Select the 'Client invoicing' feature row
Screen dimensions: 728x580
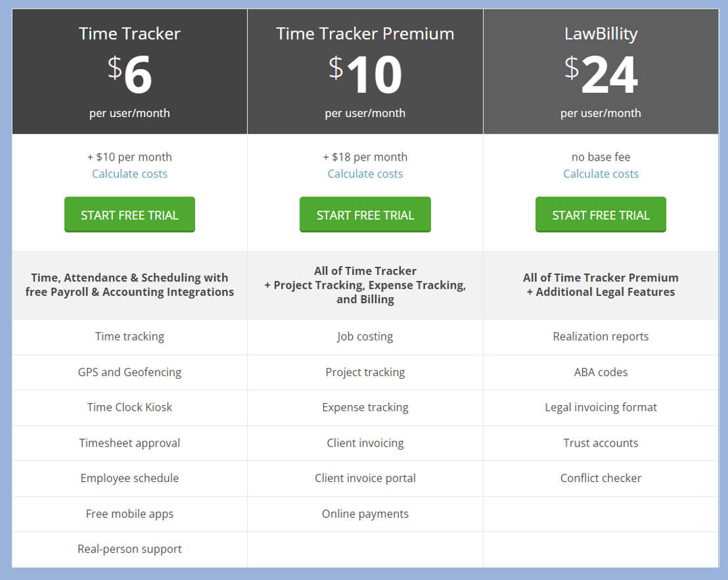(x=365, y=443)
